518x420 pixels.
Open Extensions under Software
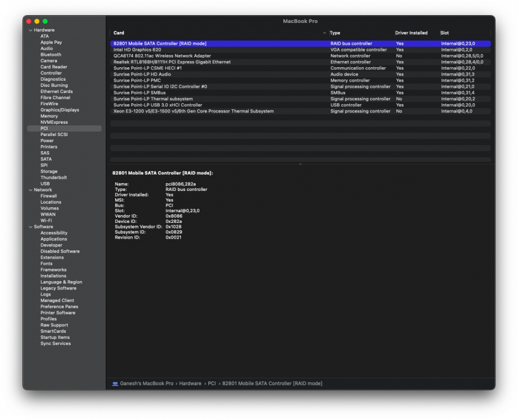[x=52, y=258]
